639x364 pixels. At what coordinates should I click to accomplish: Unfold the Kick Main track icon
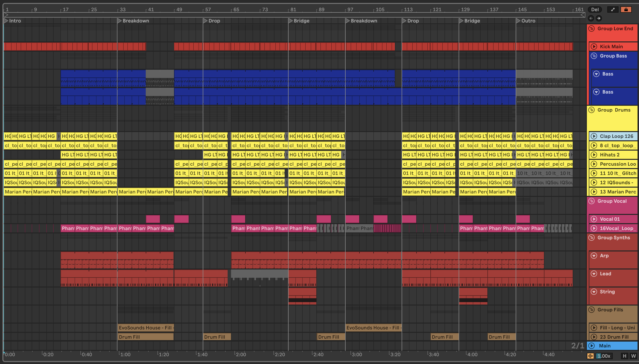coord(594,47)
